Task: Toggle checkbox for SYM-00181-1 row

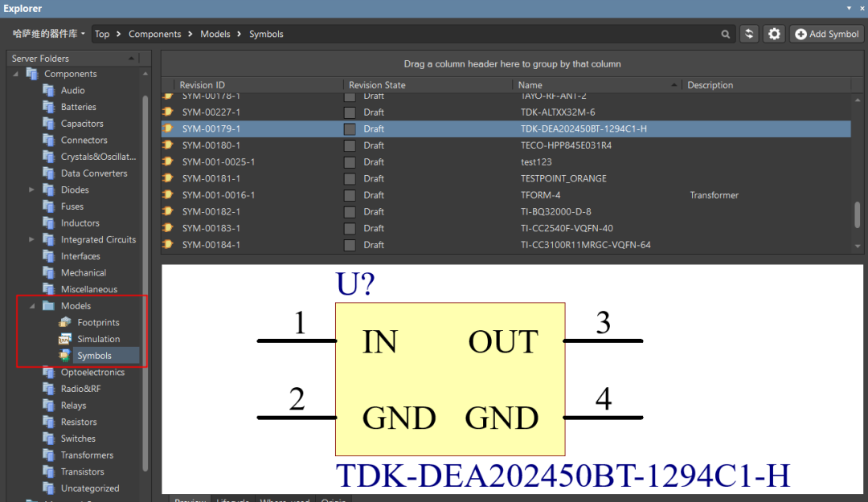Action: [350, 179]
